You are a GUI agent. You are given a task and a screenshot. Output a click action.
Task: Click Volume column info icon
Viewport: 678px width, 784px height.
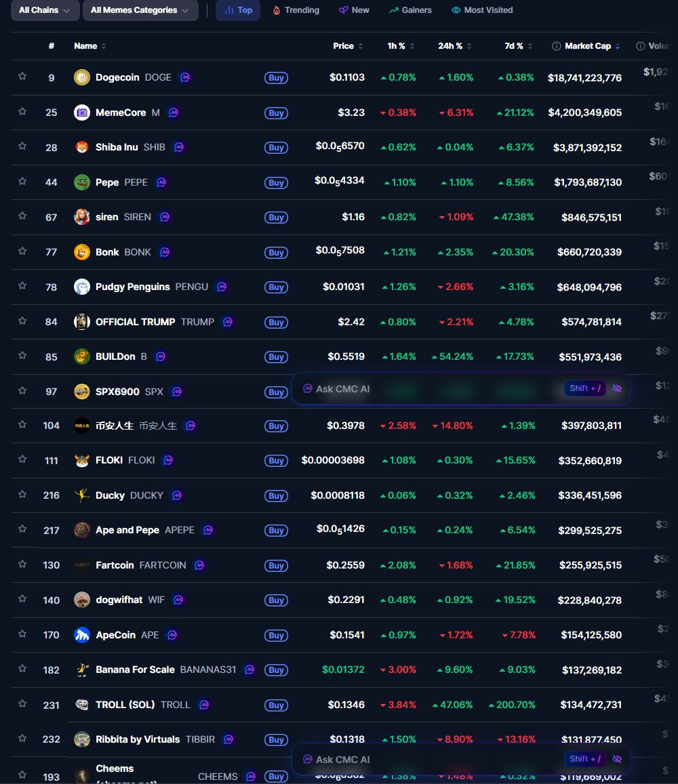coord(640,46)
